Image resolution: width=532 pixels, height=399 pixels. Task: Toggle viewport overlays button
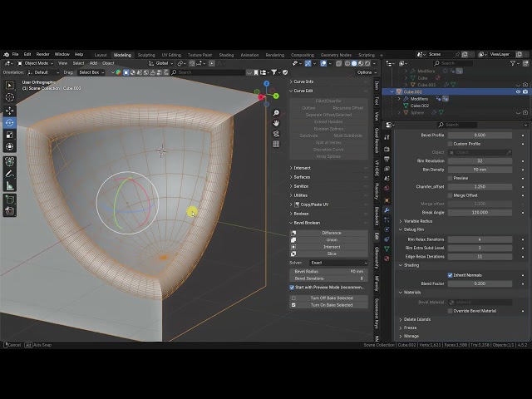click(x=323, y=63)
